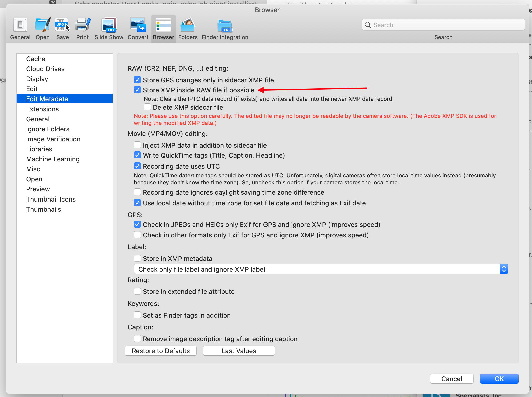Click OK to confirm settings
Screen dimensions: 532x397
[499, 379]
